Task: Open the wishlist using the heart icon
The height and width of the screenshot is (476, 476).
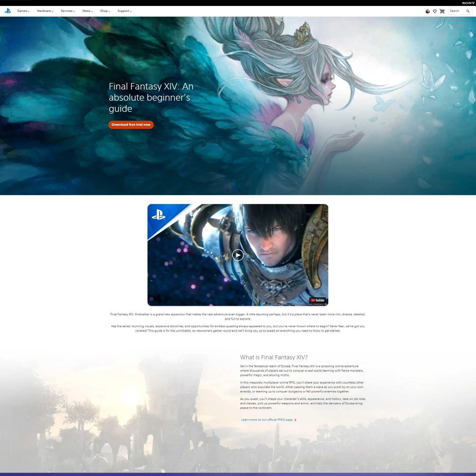Action: [435, 11]
